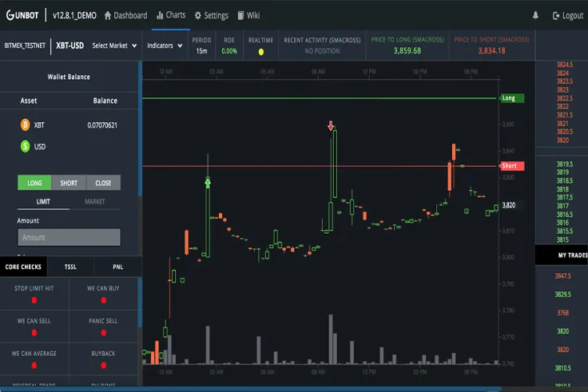Open the Settings gear menu
588x392 pixels.
pyautogui.click(x=211, y=15)
